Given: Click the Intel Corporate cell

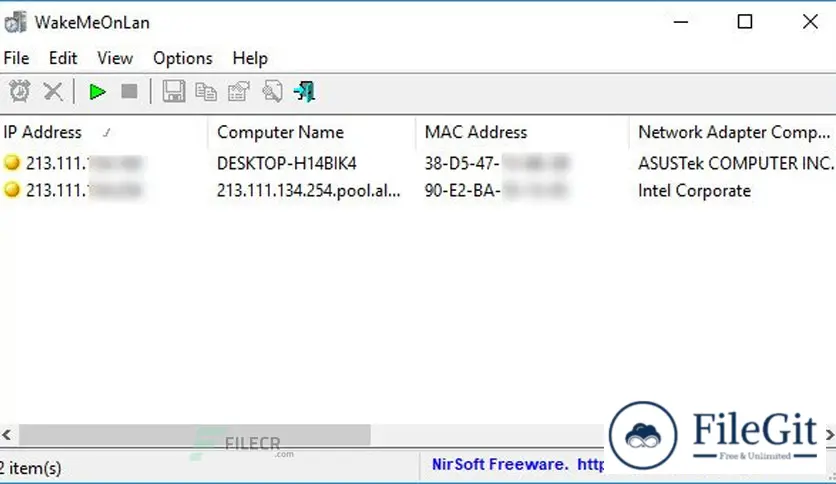Looking at the screenshot, I should [x=694, y=190].
